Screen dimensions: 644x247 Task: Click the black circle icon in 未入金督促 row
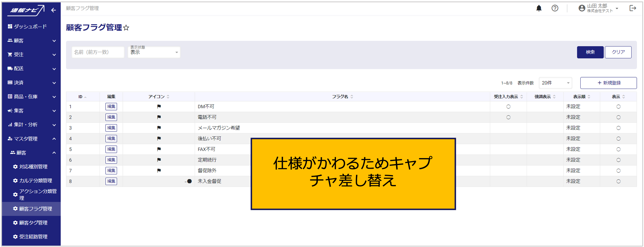point(189,181)
